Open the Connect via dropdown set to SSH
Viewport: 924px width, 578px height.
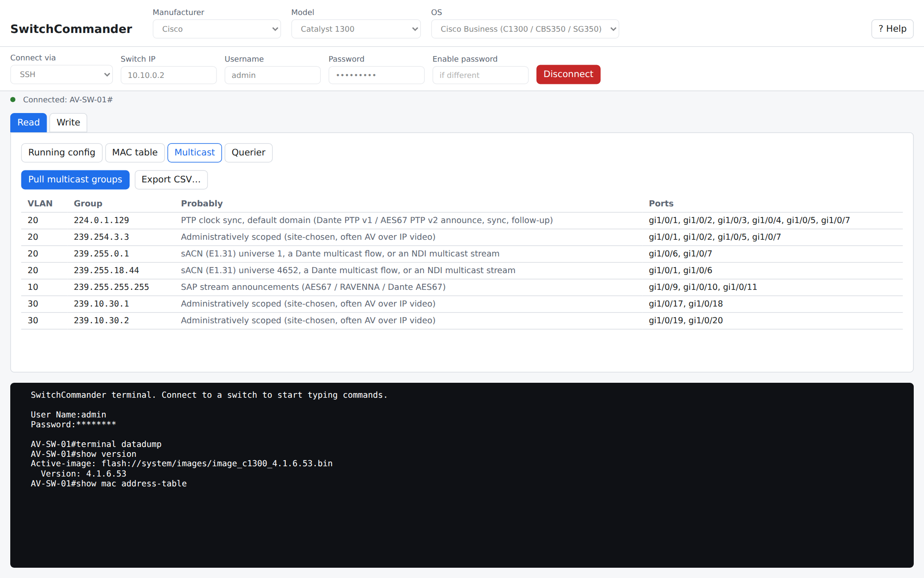62,74
